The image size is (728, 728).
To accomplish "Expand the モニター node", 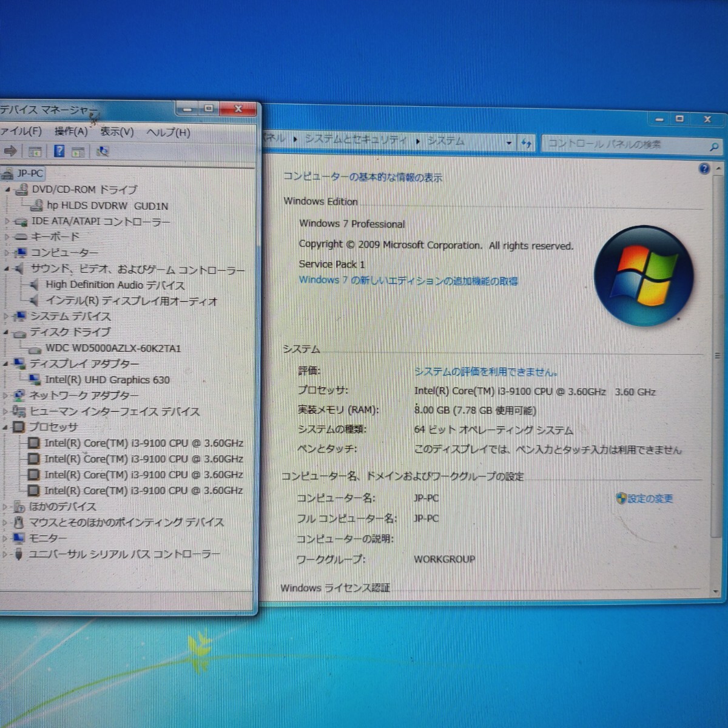I will [x=5, y=538].
